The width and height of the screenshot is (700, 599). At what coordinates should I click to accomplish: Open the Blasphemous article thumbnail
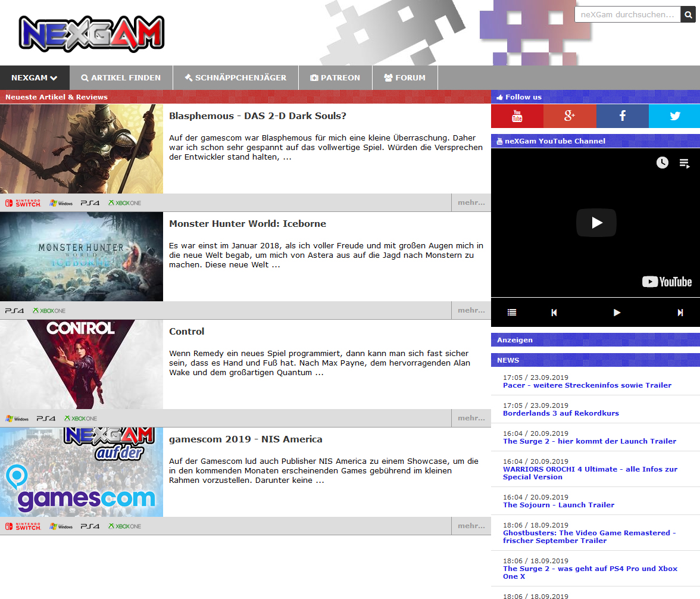(x=82, y=149)
